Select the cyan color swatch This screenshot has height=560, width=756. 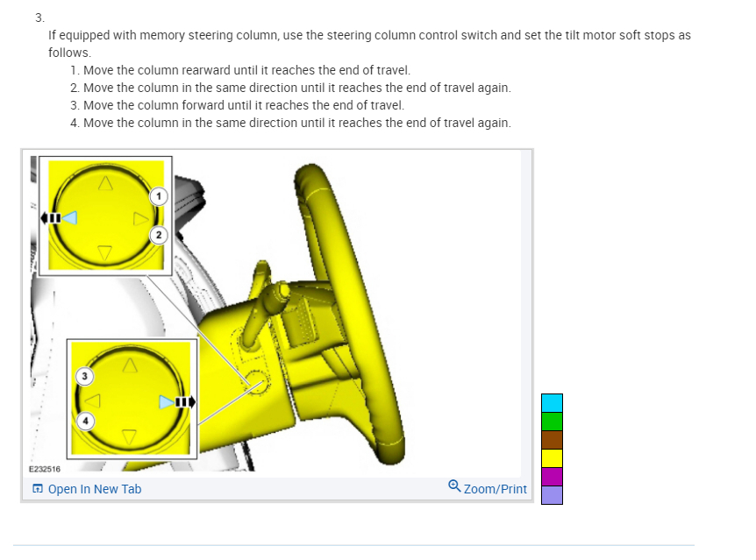[552, 403]
